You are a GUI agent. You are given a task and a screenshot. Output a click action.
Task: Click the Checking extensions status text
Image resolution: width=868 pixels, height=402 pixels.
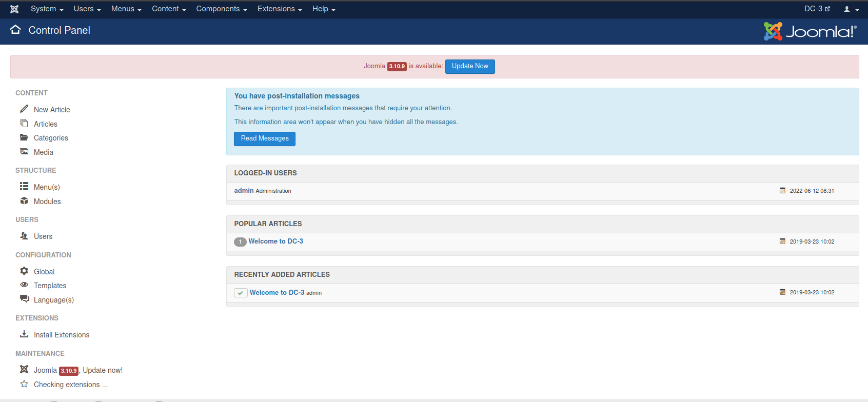pos(71,385)
